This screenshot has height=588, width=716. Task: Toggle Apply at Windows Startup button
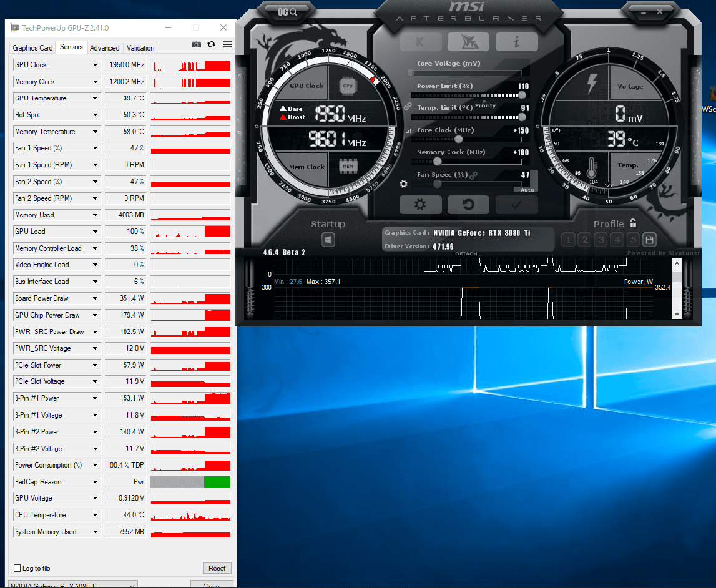click(x=328, y=240)
